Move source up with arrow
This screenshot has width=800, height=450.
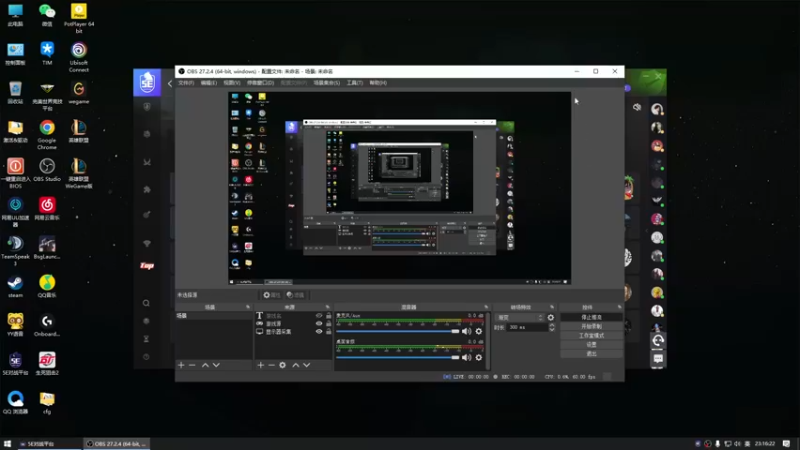(295, 365)
